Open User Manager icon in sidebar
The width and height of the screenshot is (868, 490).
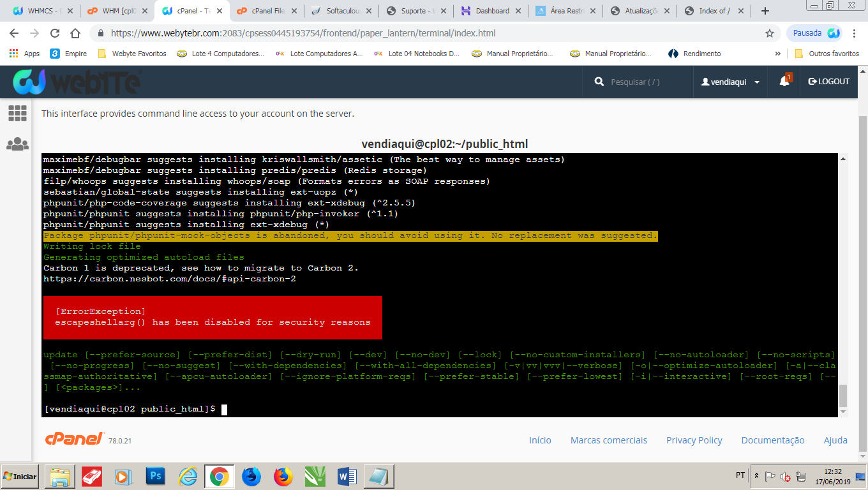[x=17, y=144]
